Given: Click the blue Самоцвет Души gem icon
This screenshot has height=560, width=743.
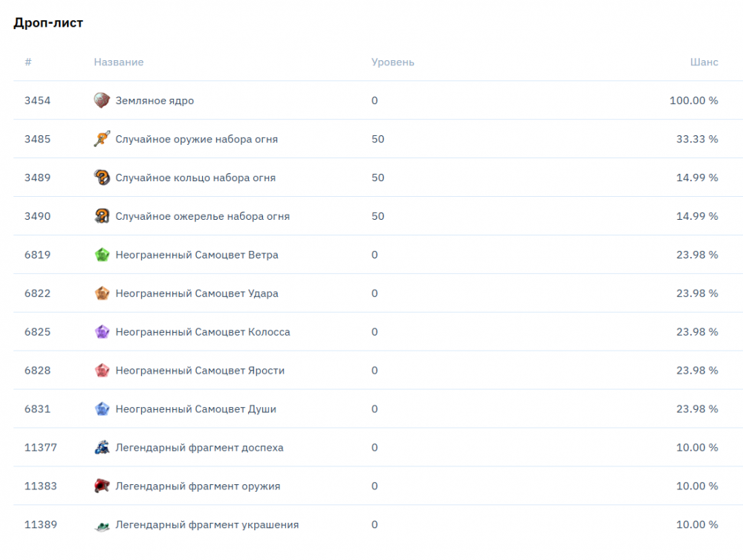Looking at the screenshot, I should [x=102, y=409].
